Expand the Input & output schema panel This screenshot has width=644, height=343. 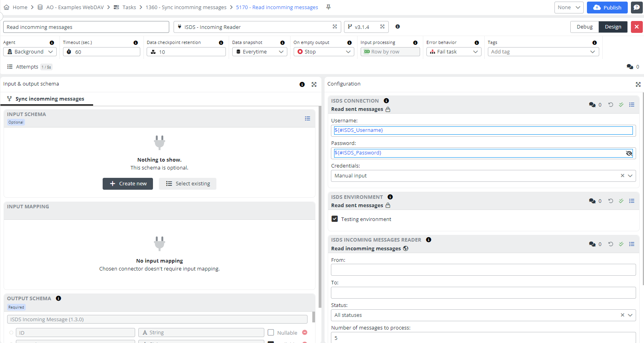click(x=314, y=84)
